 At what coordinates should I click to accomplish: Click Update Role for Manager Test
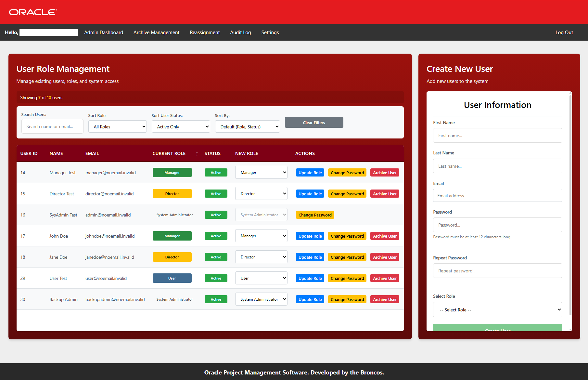310,173
